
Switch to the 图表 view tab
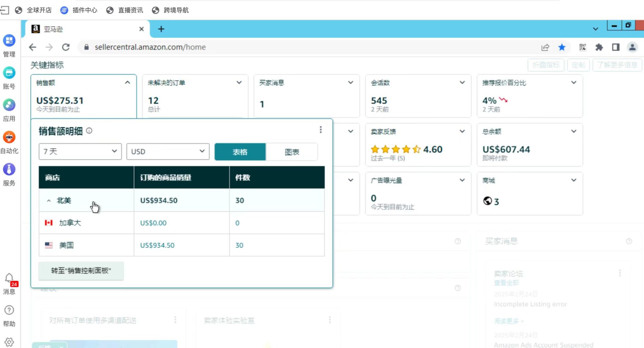pyautogui.click(x=292, y=152)
